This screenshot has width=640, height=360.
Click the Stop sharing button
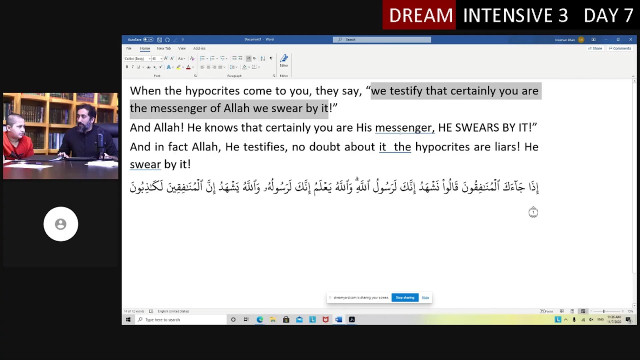tap(405, 298)
